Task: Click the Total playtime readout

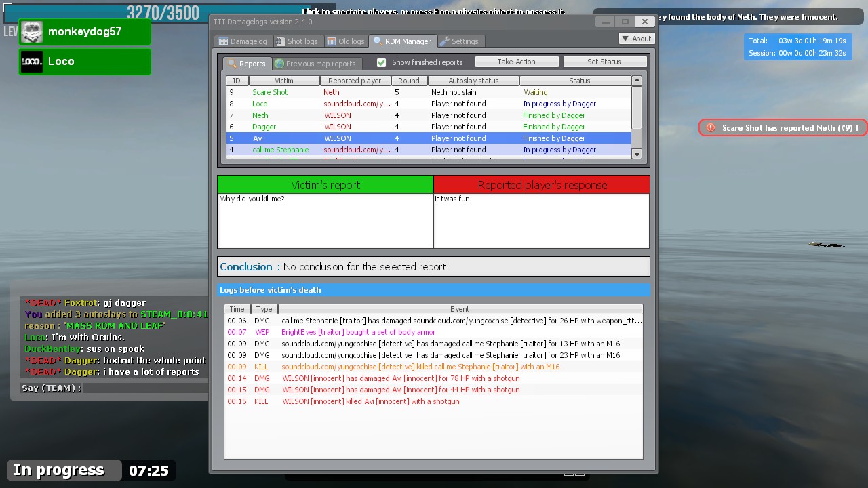Action: pos(797,41)
